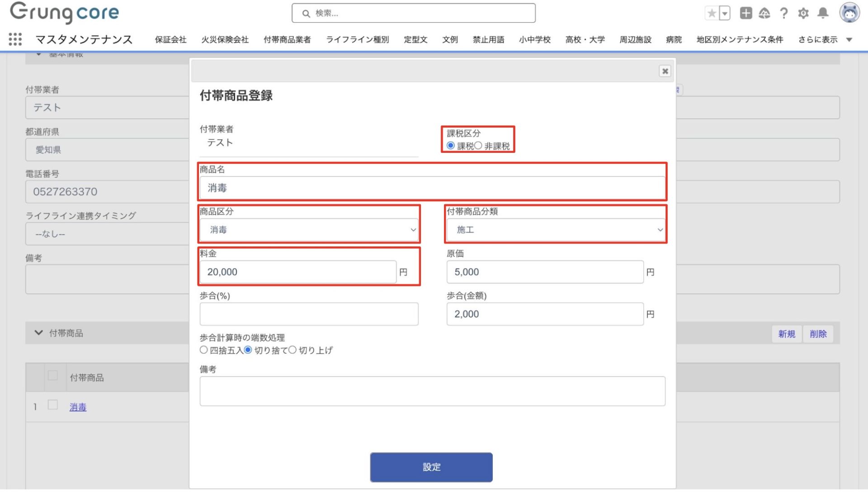Switch to the 火災保険会社 tab
Image resolution: width=868 pixels, height=492 pixels.
point(225,40)
